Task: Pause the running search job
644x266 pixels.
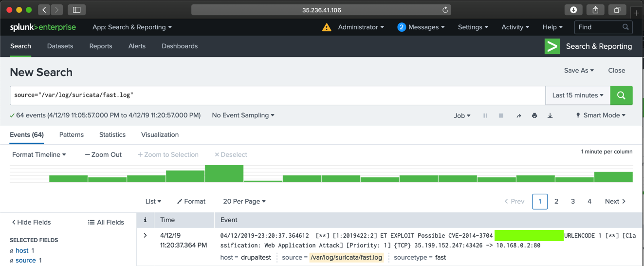Action: point(485,115)
